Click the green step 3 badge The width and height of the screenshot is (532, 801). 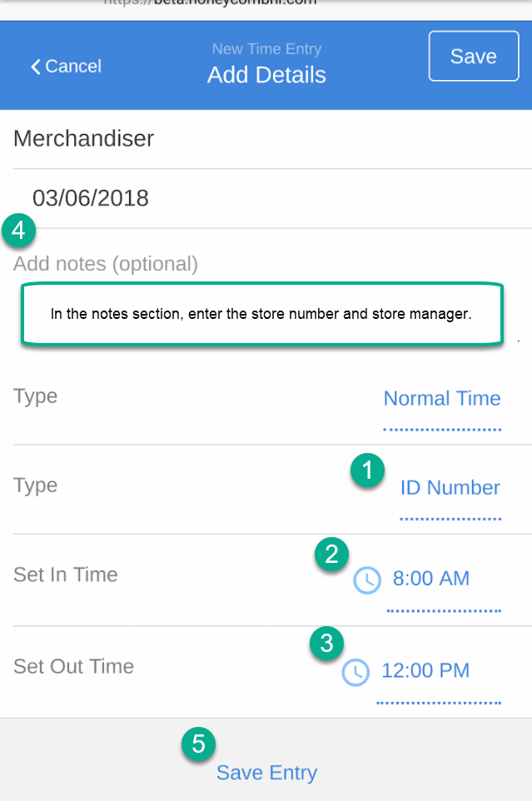pyautogui.click(x=326, y=643)
